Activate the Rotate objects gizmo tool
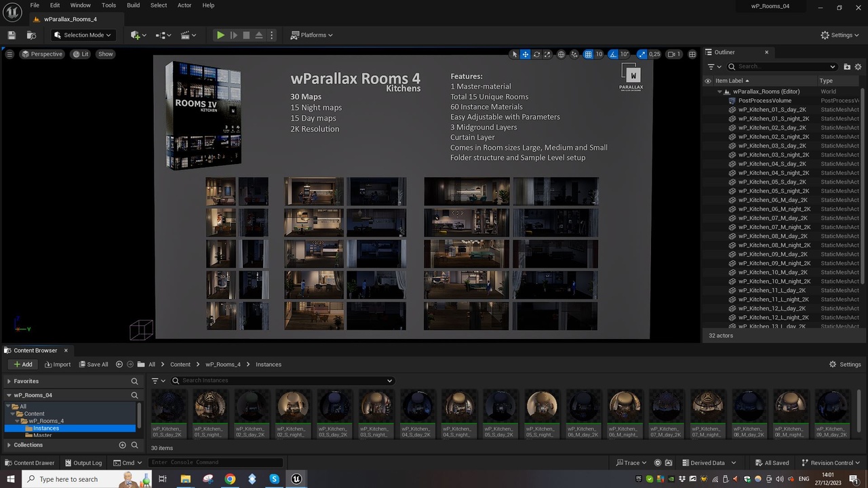868x488 pixels. (x=536, y=54)
